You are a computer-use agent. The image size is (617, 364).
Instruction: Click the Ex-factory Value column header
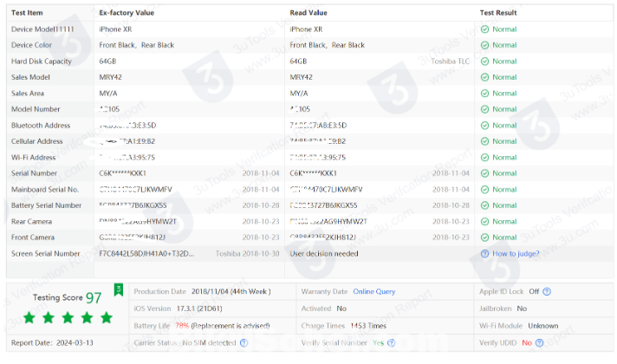click(x=127, y=13)
